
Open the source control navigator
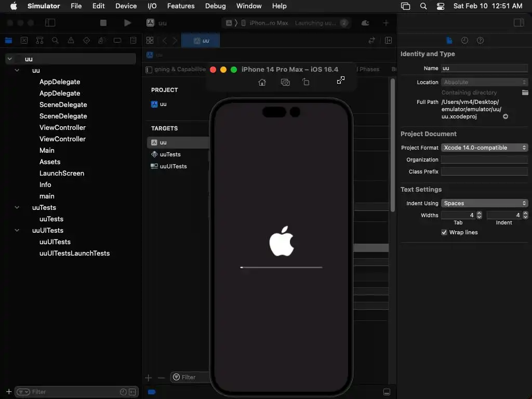pos(24,41)
